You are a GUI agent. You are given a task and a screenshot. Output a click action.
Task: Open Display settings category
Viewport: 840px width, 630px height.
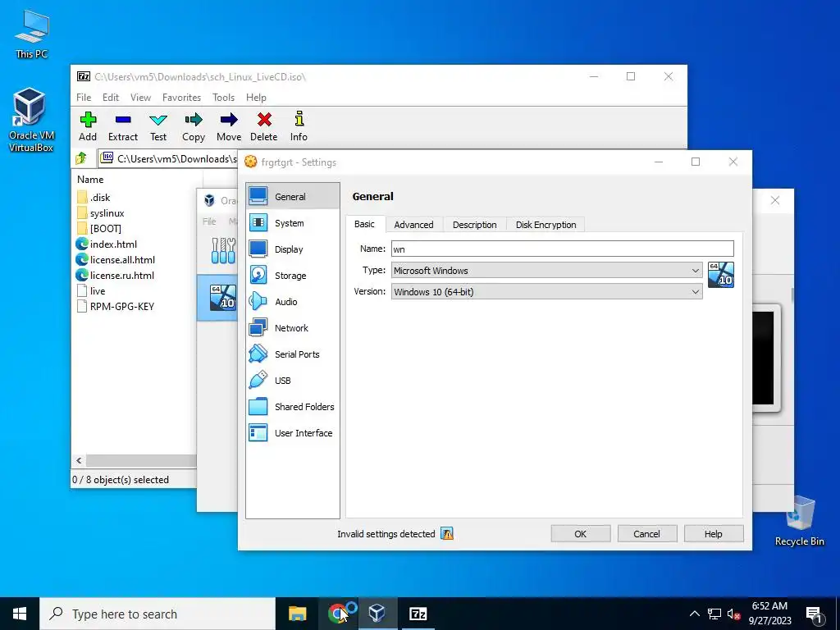point(293,249)
